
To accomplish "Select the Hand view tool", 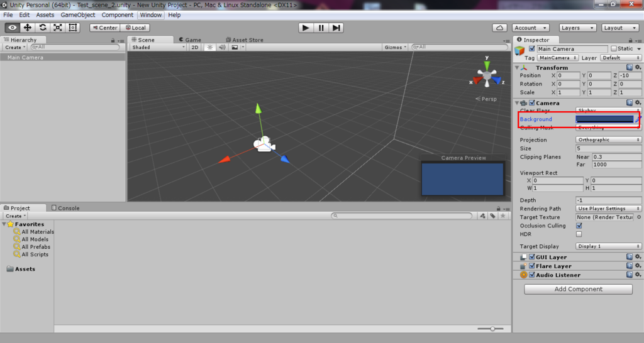I will [x=13, y=28].
